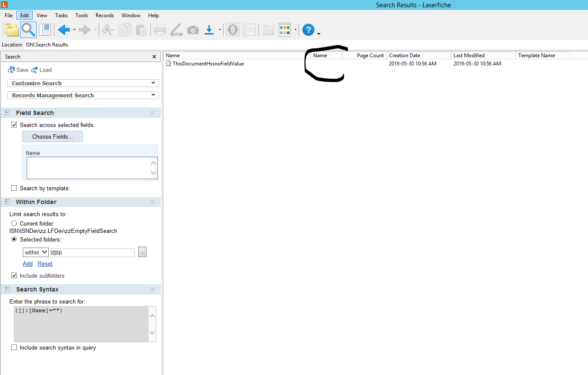Click the camera snapshot icon
Image resolution: width=588 pixels, height=375 pixels.
point(193,30)
